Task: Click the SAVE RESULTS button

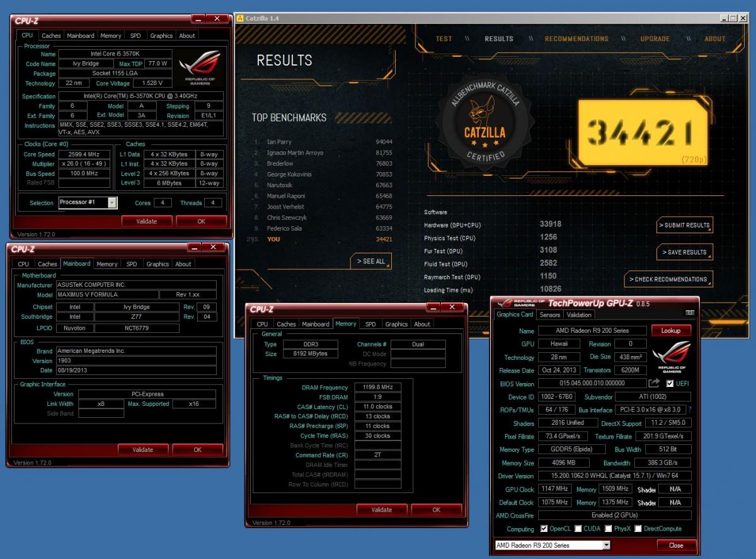Action: click(x=685, y=252)
